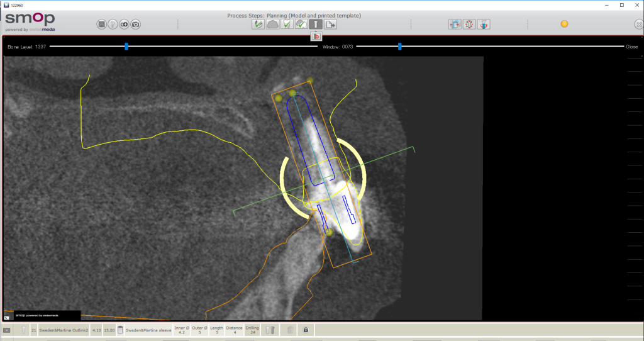Open the Sweden&Martina Outlink2 implant selector
Viewport: 644px width, 341px height.
pos(64,330)
